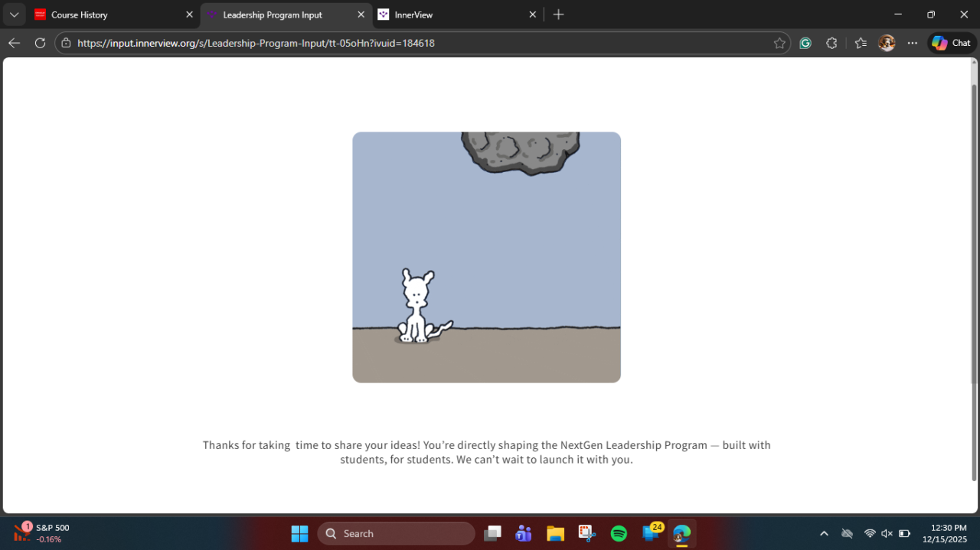Close the Course History tab
The width and height of the screenshot is (980, 550).
(x=189, y=15)
